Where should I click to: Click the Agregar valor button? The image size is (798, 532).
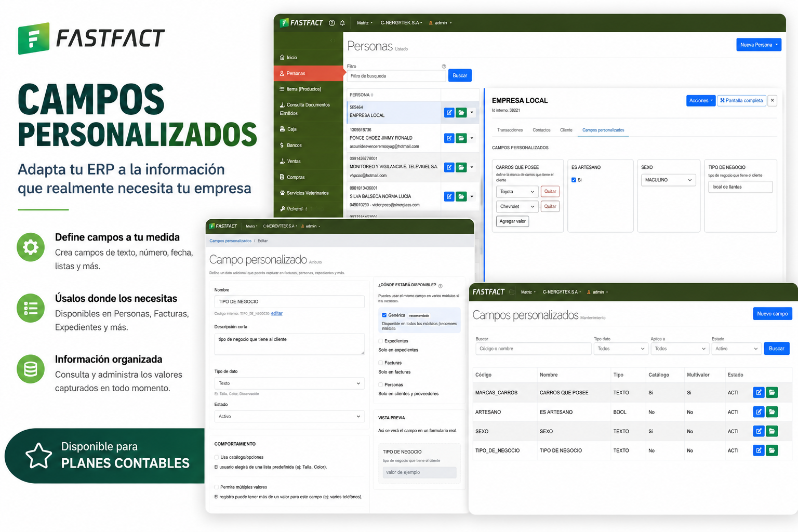click(x=512, y=221)
